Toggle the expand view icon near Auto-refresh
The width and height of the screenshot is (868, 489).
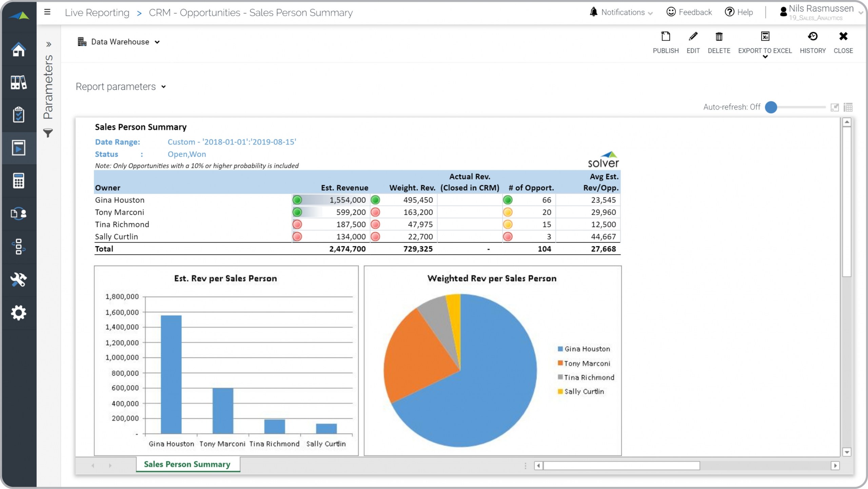834,107
